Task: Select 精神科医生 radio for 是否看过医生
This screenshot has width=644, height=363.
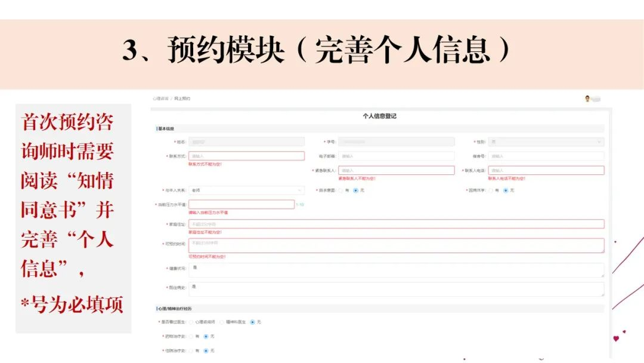Action: click(x=222, y=322)
